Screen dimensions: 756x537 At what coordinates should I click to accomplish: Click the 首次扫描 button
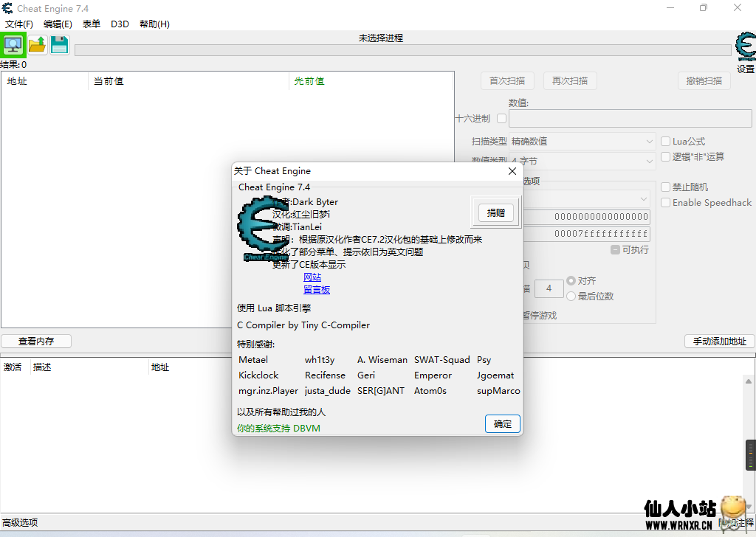[x=507, y=81]
